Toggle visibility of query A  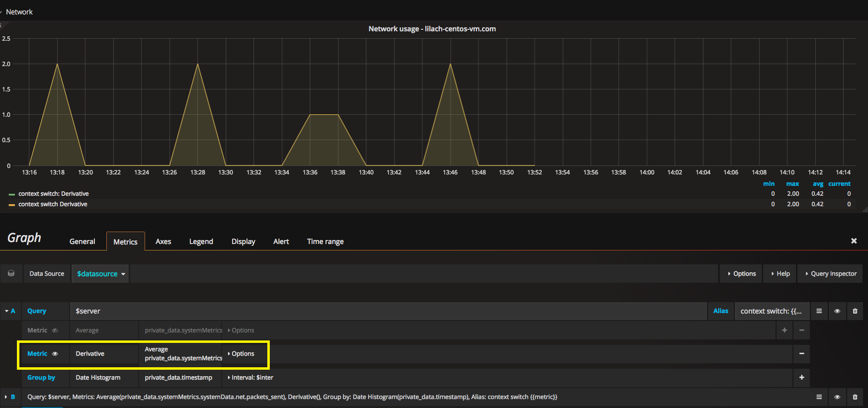pos(837,311)
